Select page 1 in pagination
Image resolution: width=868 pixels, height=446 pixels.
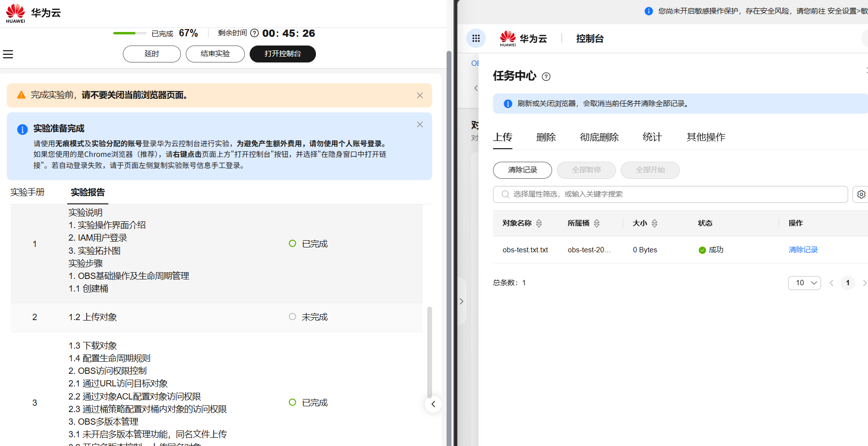(x=848, y=283)
